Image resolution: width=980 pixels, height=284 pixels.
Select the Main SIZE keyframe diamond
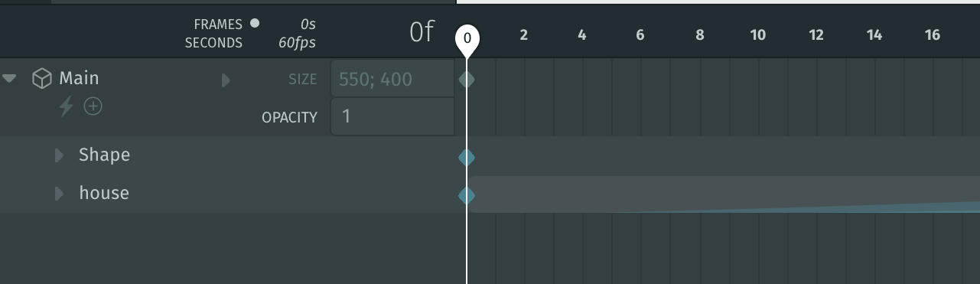467,79
